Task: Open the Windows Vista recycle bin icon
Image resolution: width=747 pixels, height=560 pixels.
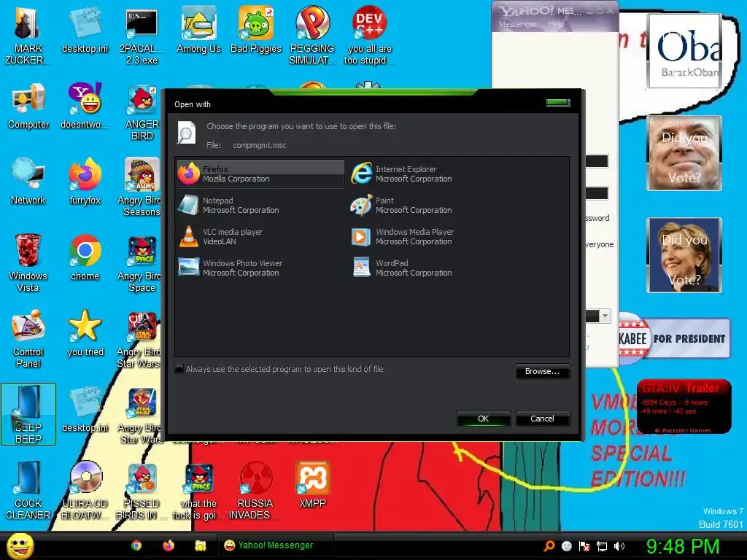Action: click(28, 262)
